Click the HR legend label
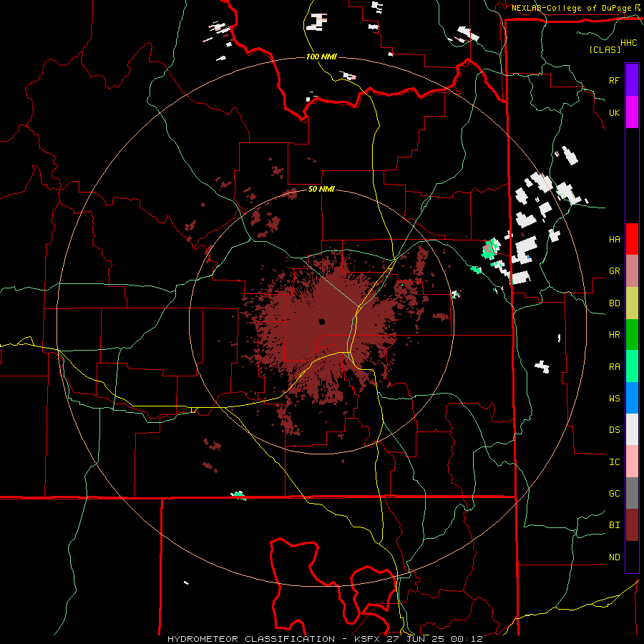 point(615,335)
